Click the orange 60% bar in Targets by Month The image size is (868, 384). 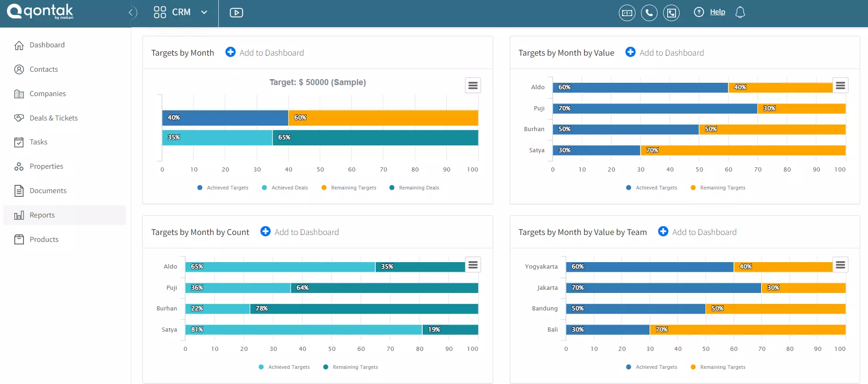pos(383,118)
